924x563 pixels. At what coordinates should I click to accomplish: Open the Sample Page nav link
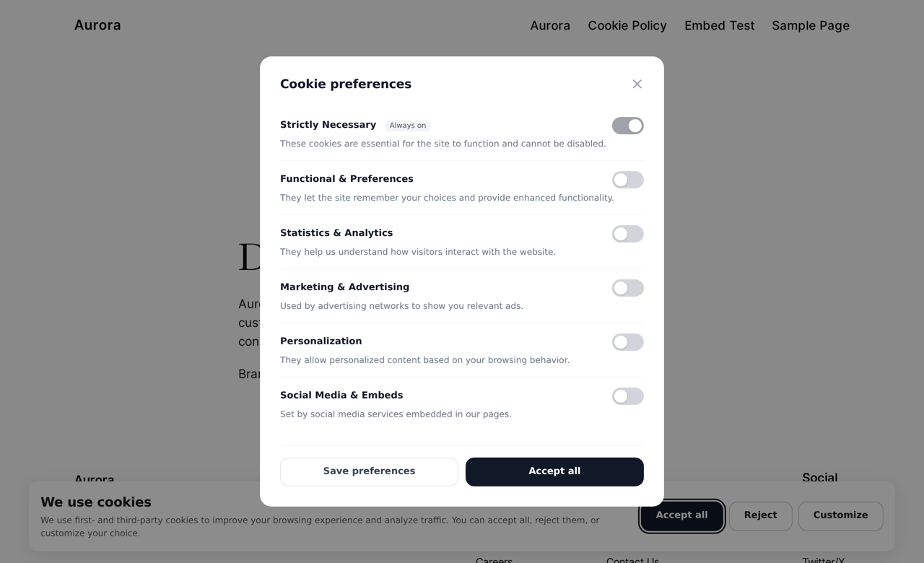811,26
